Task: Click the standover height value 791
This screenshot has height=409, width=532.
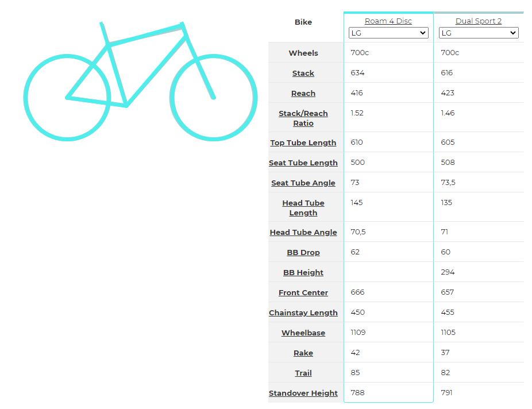Action: click(x=446, y=393)
